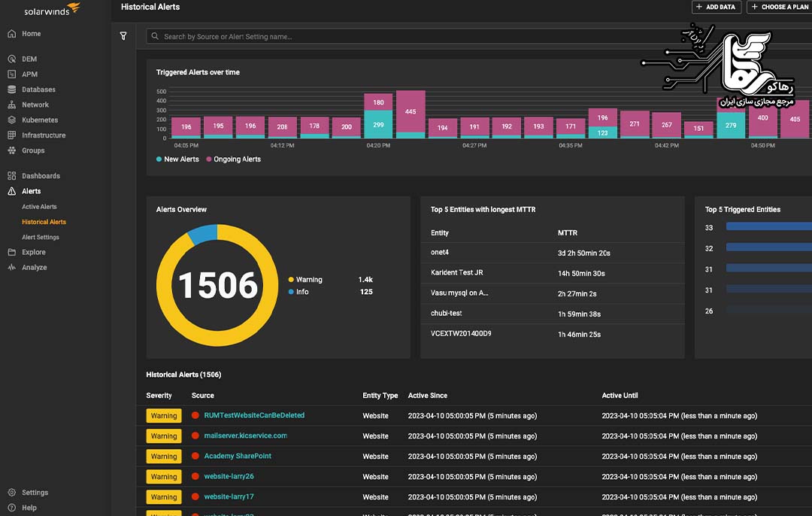812x516 pixels.
Task: Toggle the New Alerts legend entry
Action: [177, 159]
